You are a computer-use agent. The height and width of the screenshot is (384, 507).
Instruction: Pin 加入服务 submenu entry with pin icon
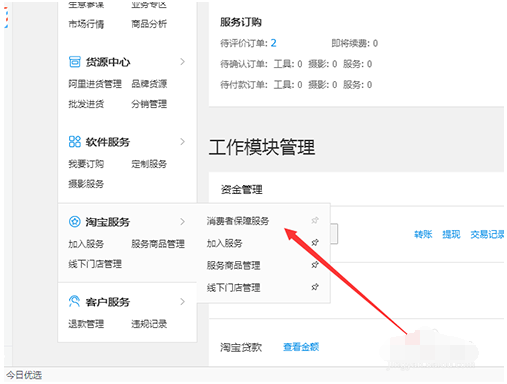315,243
